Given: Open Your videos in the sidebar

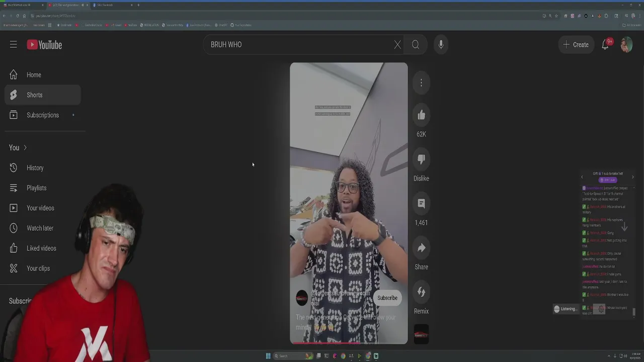Looking at the screenshot, I should pyautogui.click(x=43, y=208).
